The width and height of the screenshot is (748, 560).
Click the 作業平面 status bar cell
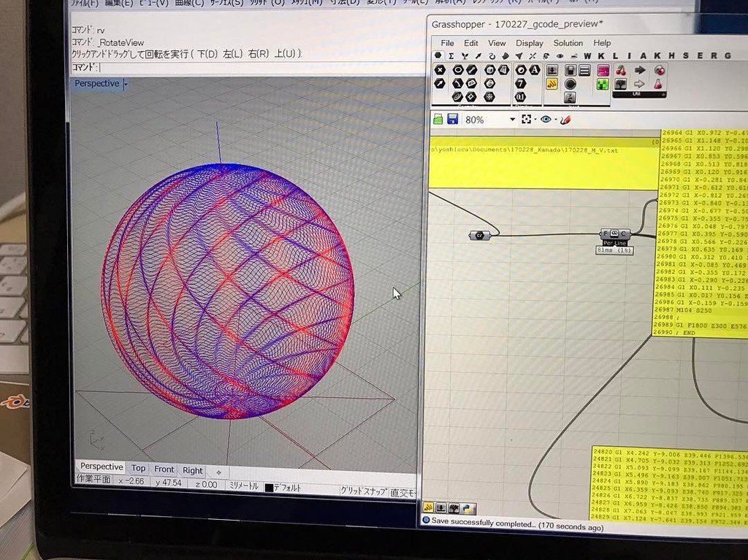94,479
